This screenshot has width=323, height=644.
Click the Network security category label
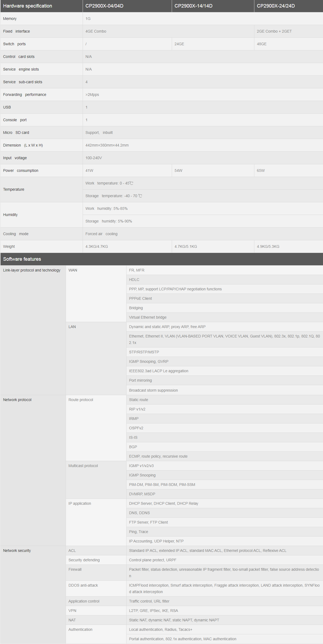point(17,551)
